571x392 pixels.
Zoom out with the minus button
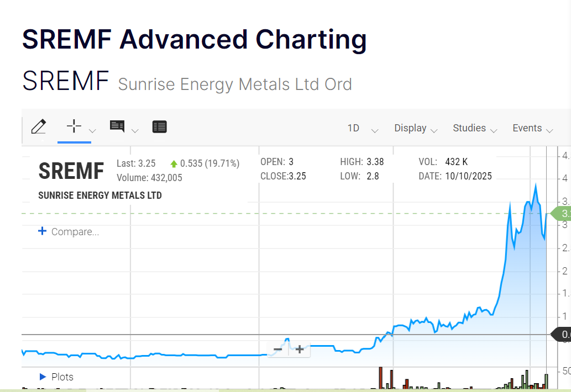[x=278, y=349]
